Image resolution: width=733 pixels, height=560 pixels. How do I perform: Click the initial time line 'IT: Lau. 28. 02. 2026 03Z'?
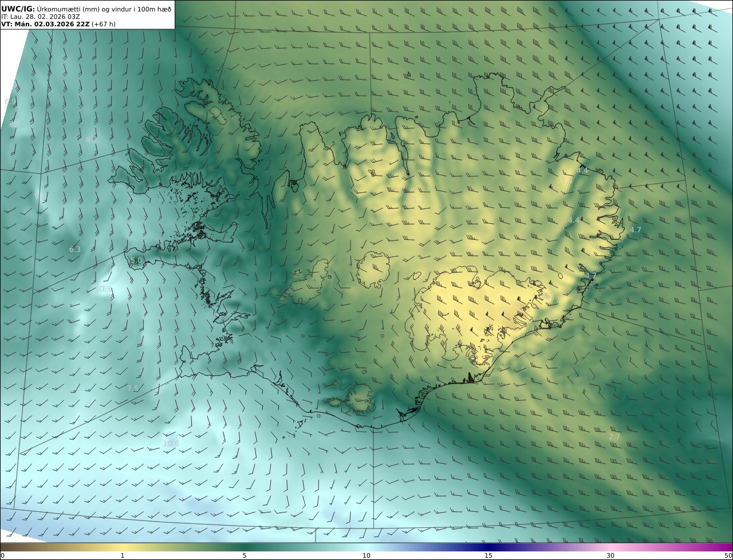[41, 17]
